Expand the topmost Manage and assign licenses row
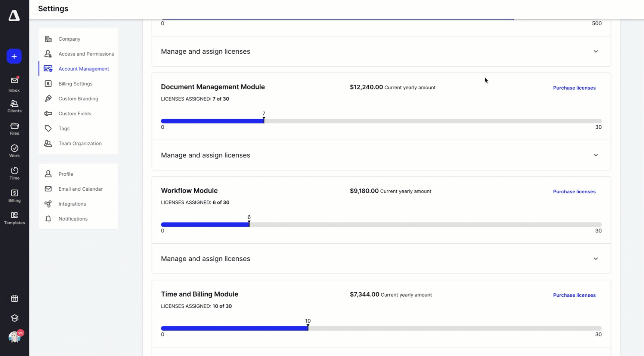 (595, 51)
